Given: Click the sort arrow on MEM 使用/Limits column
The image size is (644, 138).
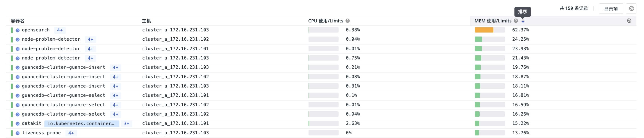Looking at the screenshot, I should click(x=523, y=21).
